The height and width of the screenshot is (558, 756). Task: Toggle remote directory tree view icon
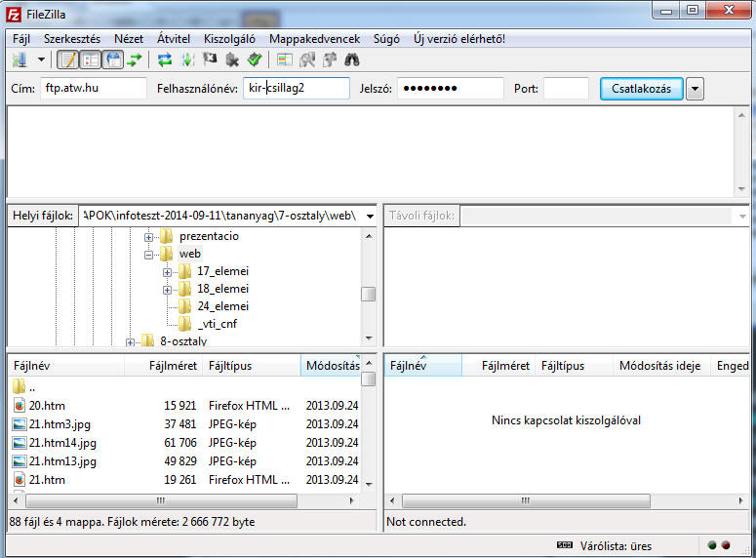(113, 60)
